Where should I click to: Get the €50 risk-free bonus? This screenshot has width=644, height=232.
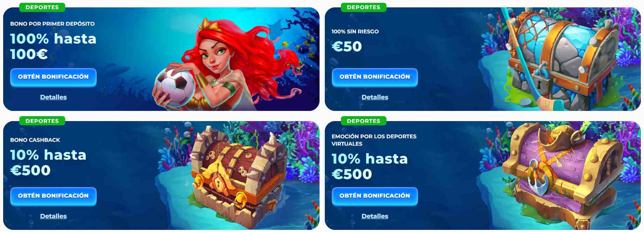(375, 77)
